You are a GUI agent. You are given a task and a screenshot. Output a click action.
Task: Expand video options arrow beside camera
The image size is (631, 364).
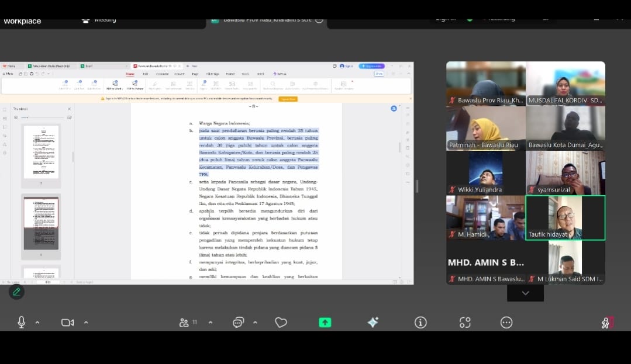click(86, 323)
